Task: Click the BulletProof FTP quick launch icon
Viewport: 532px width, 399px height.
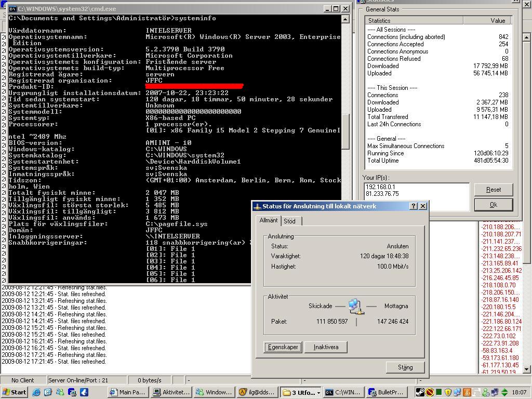Action: coord(72,392)
